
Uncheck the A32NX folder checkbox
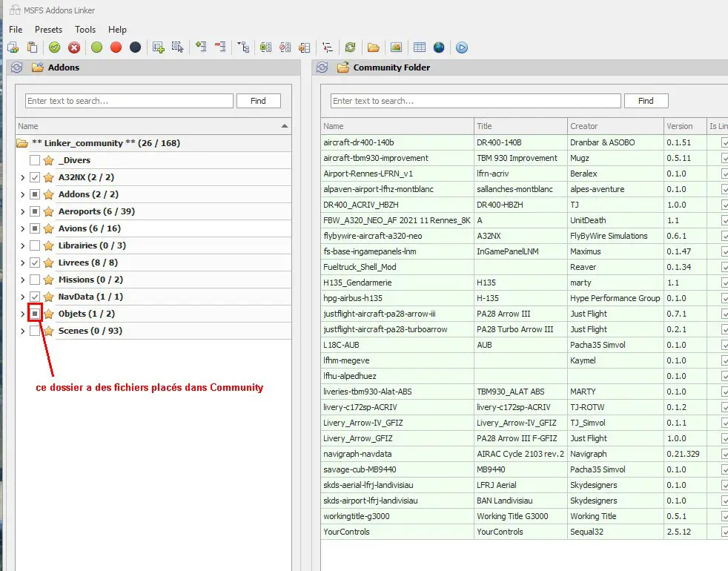[34, 177]
